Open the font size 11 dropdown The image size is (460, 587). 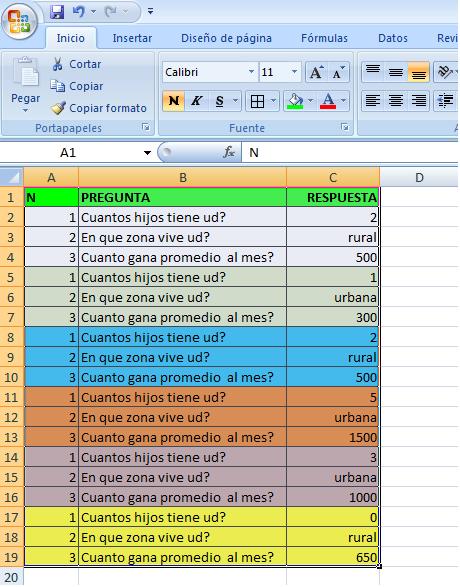click(x=294, y=72)
